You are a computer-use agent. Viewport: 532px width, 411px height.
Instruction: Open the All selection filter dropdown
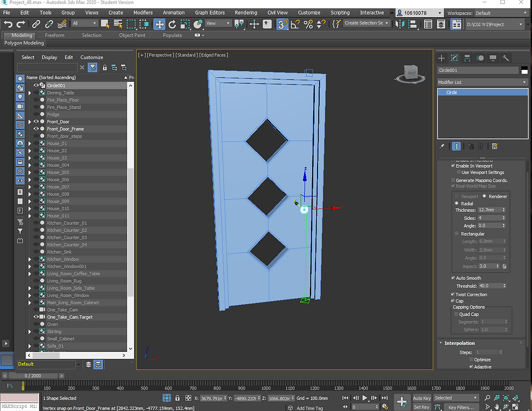tap(84, 23)
